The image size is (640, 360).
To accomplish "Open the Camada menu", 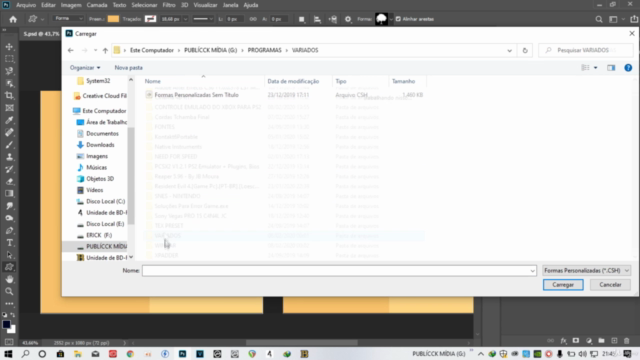I will pos(97,5).
